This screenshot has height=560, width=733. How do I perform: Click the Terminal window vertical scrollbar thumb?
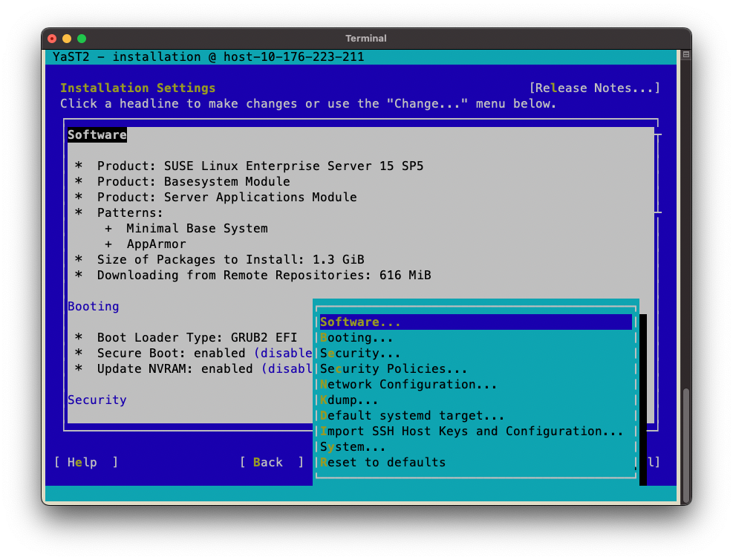tap(686, 444)
